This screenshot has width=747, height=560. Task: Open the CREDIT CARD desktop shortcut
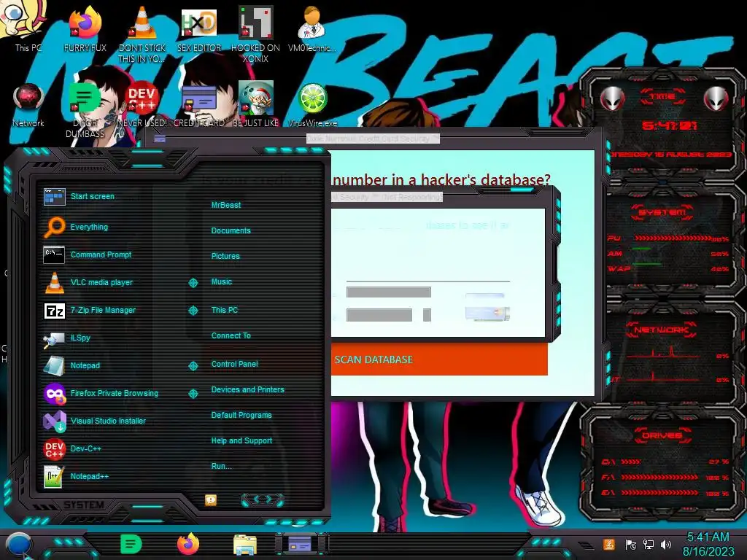[199, 105]
